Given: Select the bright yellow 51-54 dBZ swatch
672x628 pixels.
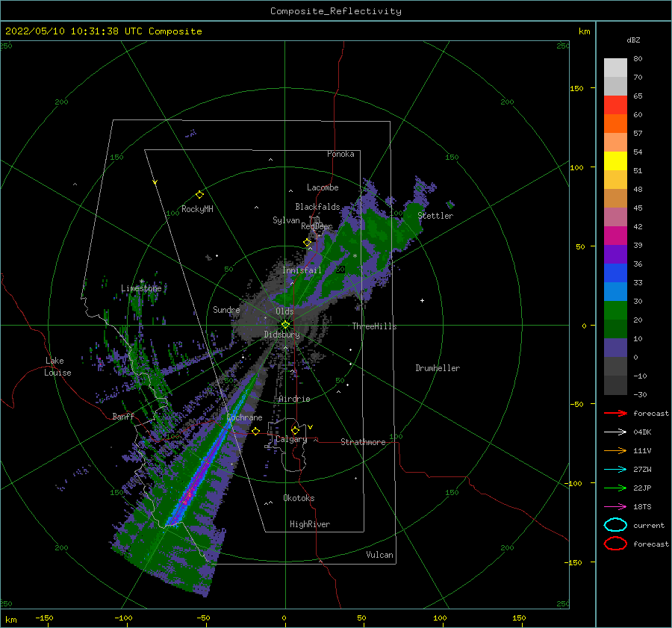Looking at the screenshot, I should pos(615,161).
